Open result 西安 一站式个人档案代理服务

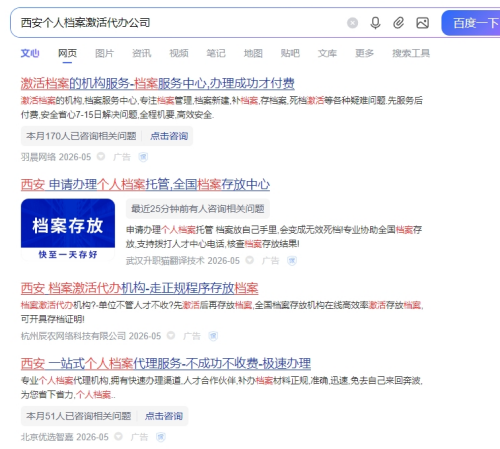tap(166, 363)
